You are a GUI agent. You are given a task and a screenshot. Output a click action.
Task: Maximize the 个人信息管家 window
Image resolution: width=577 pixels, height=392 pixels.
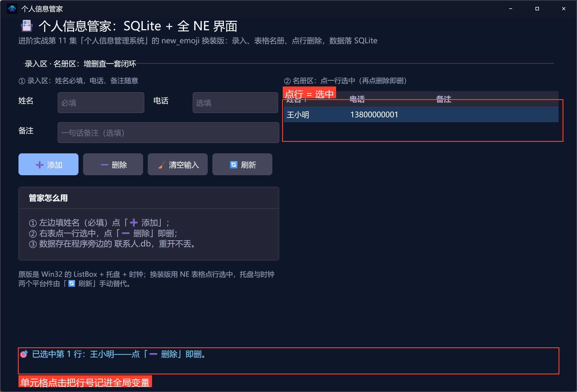point(537,9)
